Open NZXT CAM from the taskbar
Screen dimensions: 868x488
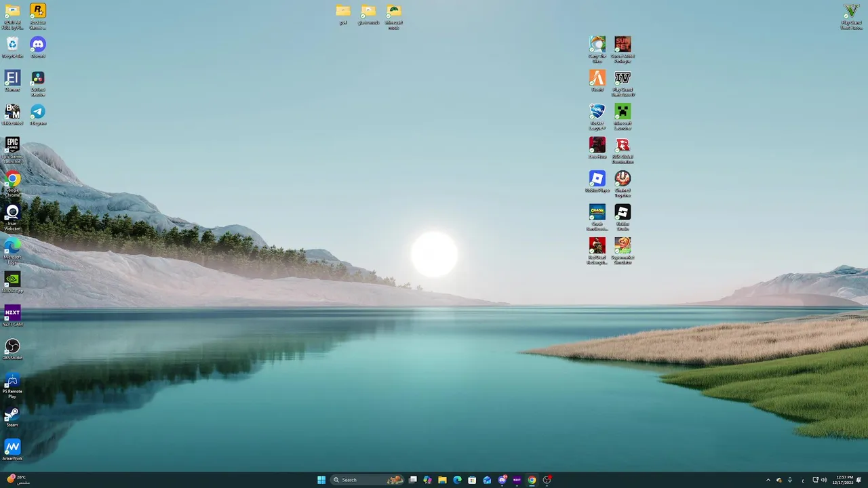pos(517,480)
